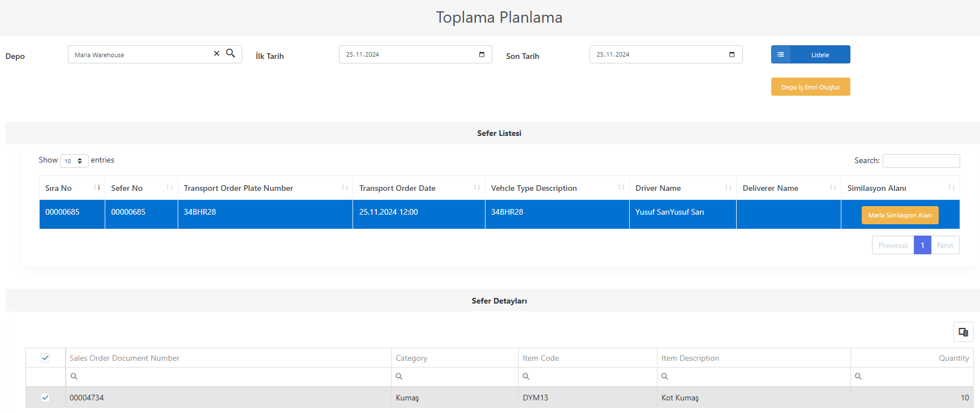Sort by Similasyon Alanı column
The width and height of the screenshot is (980, 414).
click(900, 188)
